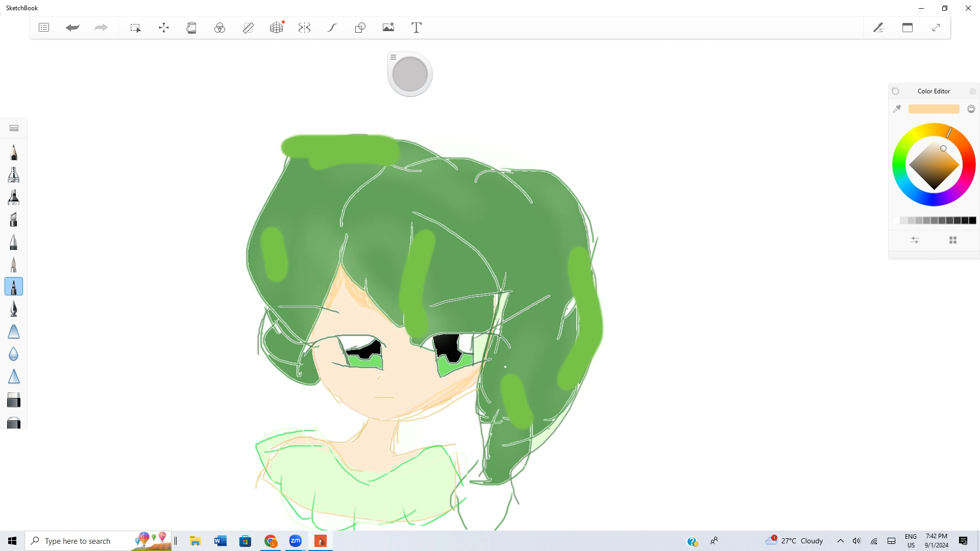980x551 pixels.
Task: Enable the Steady Stroke tool
Action: coord(332,28)
